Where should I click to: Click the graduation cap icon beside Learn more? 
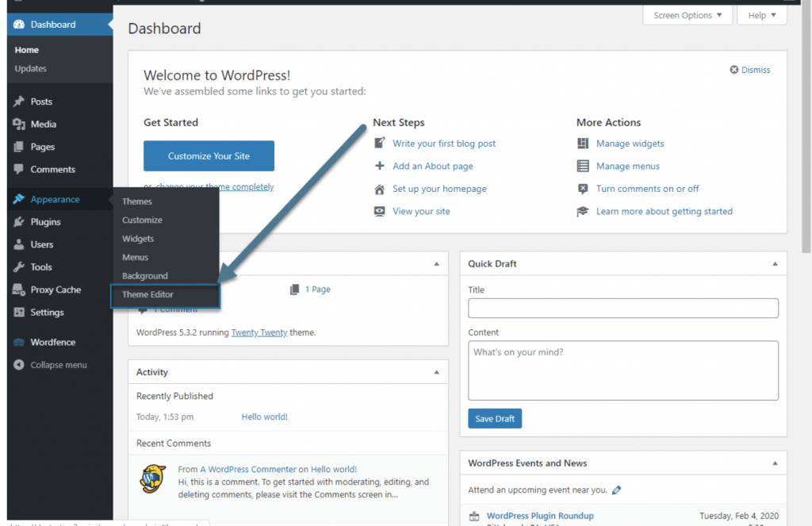(x=583, y=212)
